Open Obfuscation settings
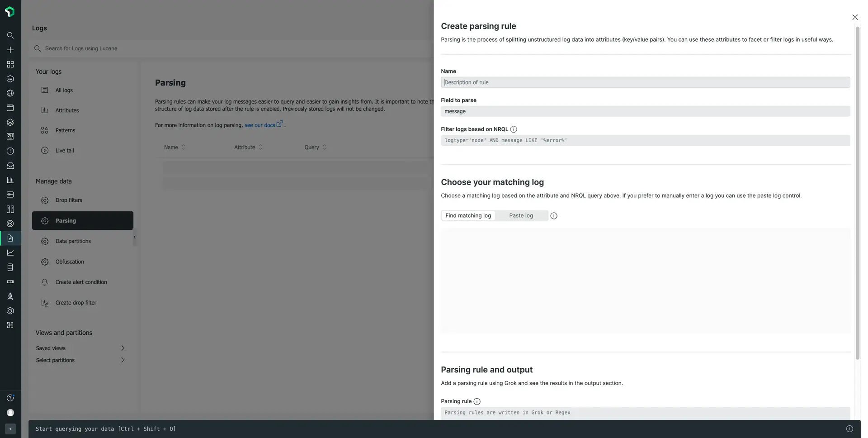This screenshot has height=438, width=868. pos(83,262)
